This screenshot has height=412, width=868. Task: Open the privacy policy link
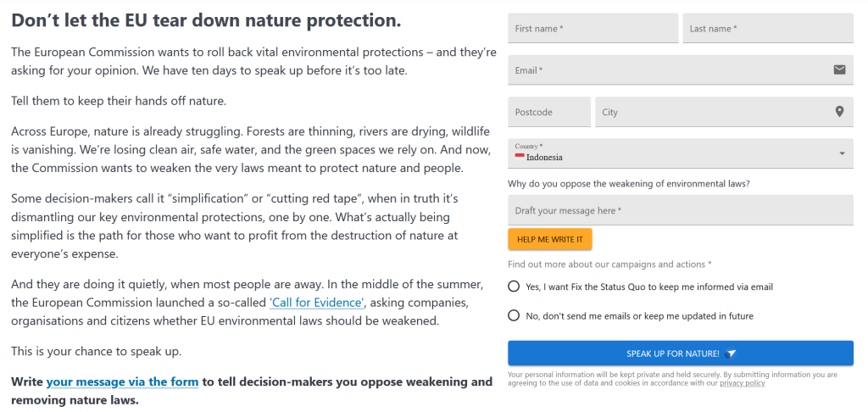[x=742, y=383]
